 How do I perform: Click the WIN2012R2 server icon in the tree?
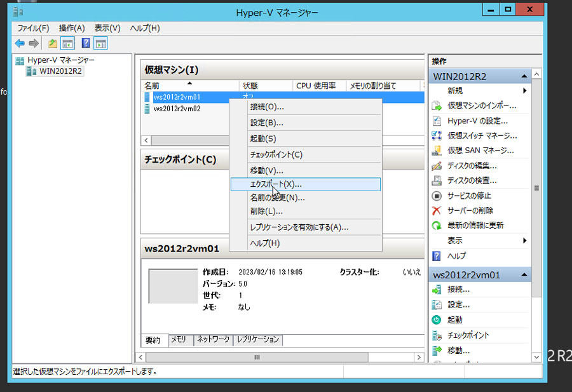click(31, 71)
